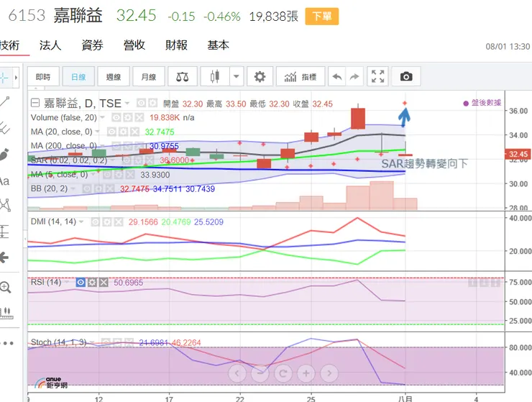Toggle visibility of SAR indicator
Screen dimensions: 532x402
tap(127, 160)
